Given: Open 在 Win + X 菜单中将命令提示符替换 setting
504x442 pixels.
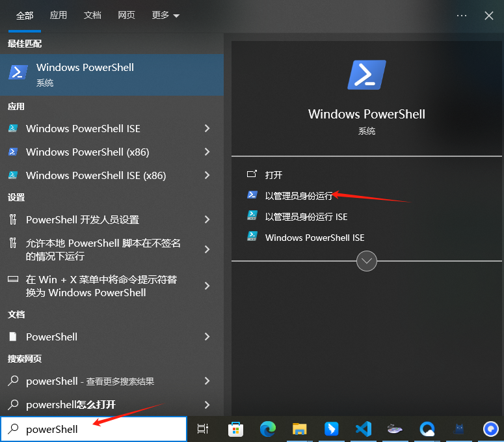Looking at the screenshot, I should coord(112,286).
